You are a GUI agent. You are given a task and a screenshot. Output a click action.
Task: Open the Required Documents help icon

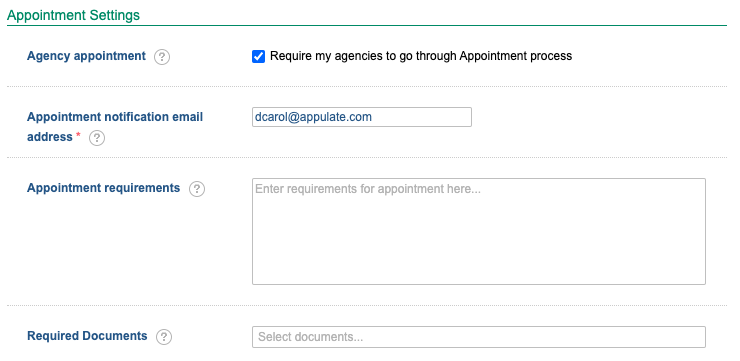164,337
